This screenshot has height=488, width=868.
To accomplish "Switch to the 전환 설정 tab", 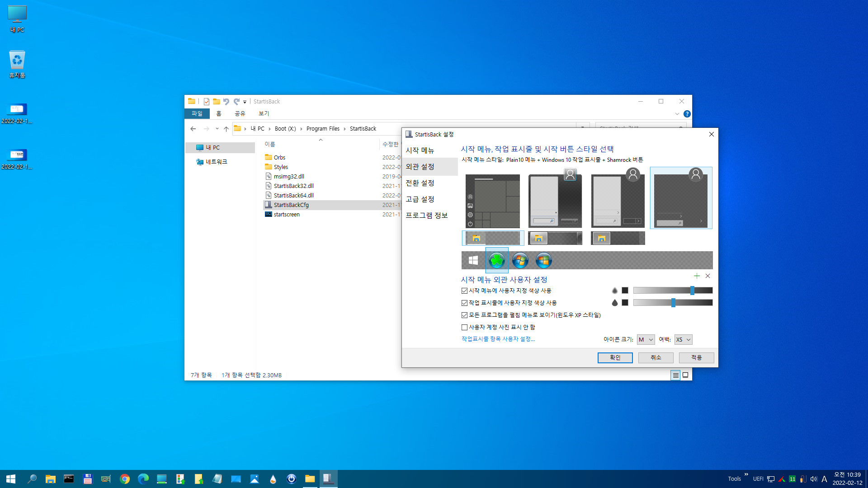I will (x=429, y=183).
